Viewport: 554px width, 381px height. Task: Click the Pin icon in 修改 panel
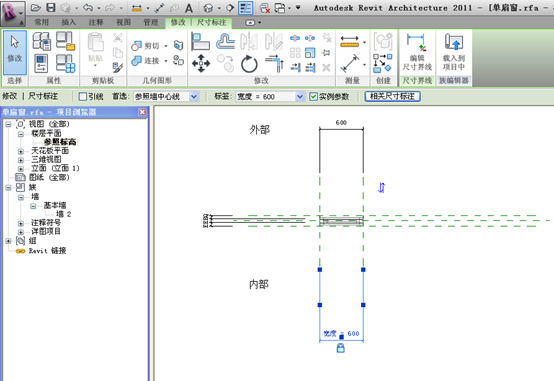(326, 53)
